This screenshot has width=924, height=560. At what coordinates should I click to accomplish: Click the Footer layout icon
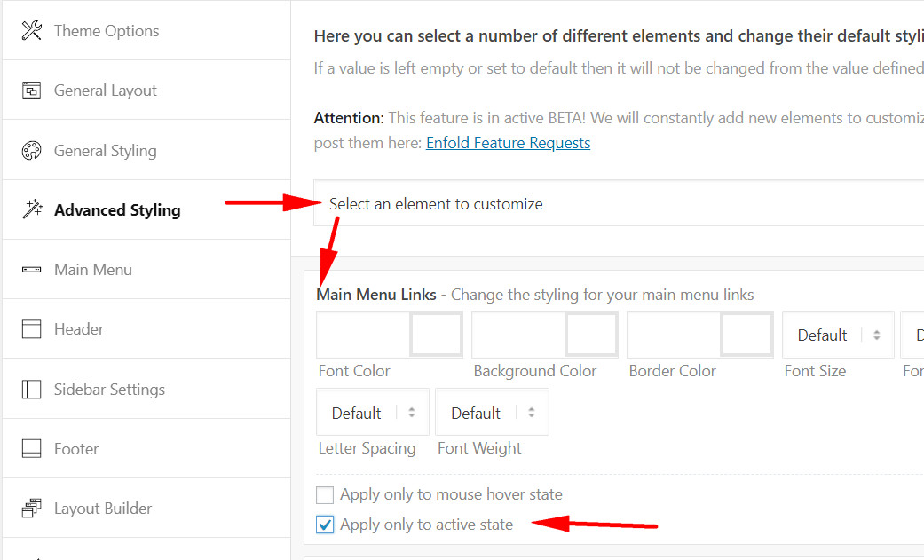point(32,448)
